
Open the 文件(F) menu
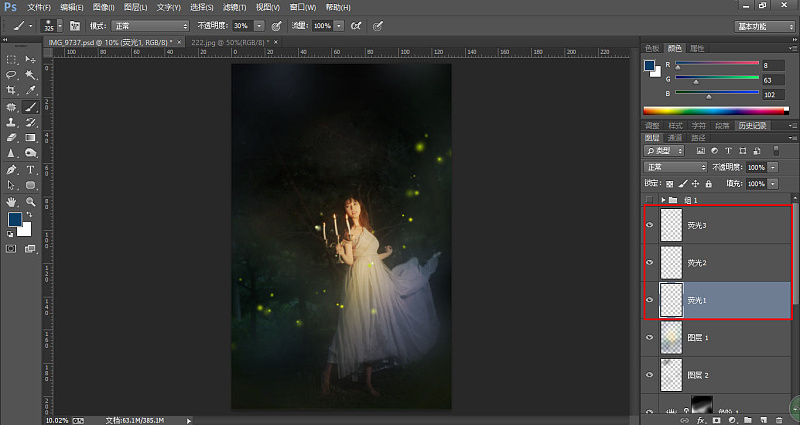click(39, 7)
